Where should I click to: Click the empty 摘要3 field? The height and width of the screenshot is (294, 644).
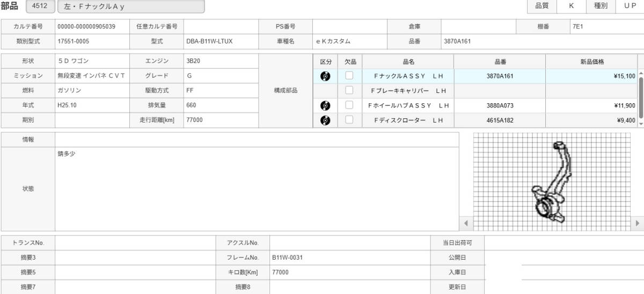135,257
